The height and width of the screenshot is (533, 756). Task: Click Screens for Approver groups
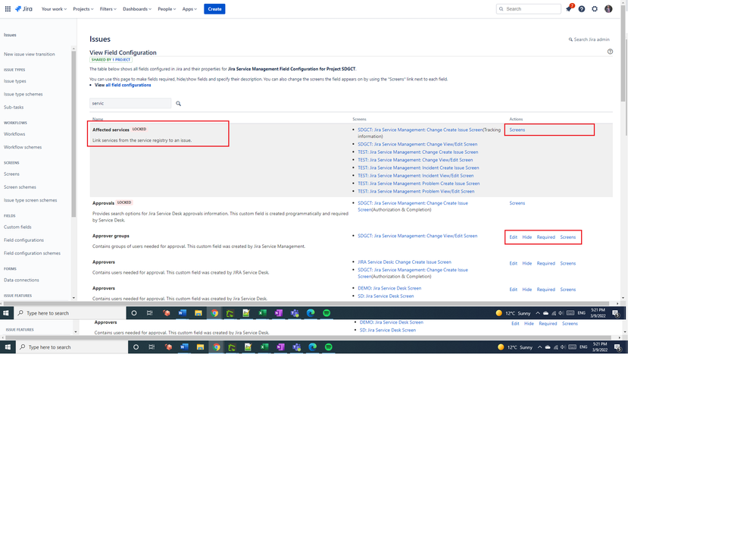coord(568,237)
